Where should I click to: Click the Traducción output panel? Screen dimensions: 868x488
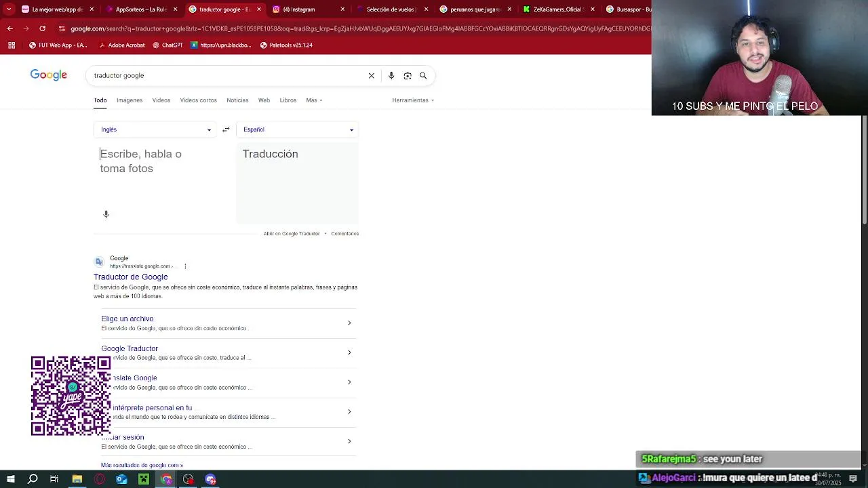point(297,183)
